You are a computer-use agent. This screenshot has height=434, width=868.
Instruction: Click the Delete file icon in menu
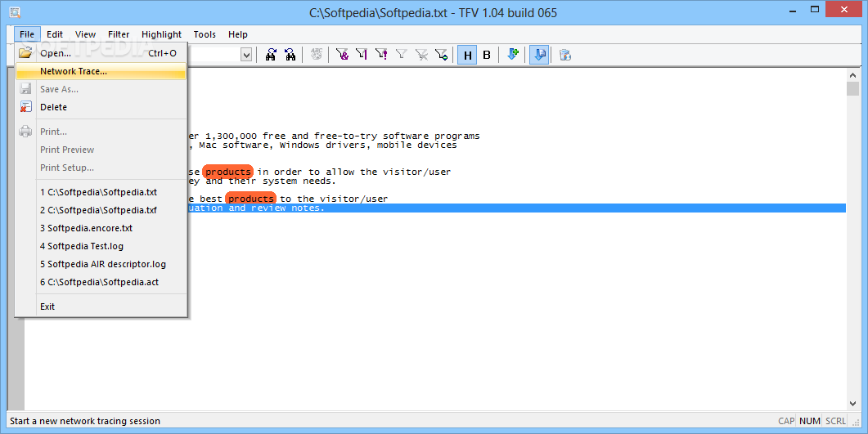click(x=25, y=107)
